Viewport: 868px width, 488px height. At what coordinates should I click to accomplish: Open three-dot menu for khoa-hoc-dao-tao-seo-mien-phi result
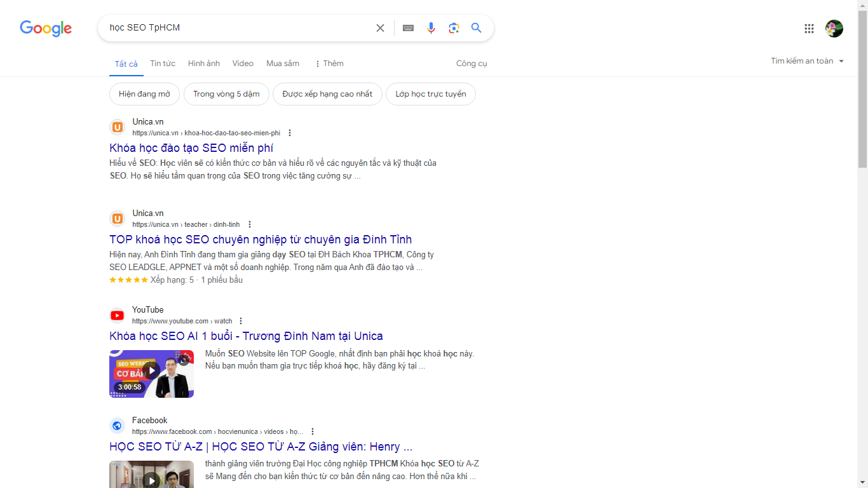[x=290, y=133]
